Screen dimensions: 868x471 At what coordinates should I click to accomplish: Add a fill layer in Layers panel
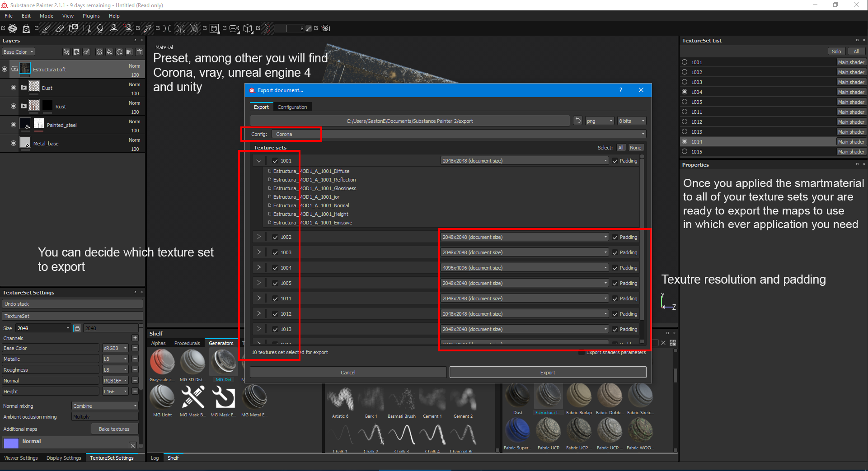click(109, 52)
